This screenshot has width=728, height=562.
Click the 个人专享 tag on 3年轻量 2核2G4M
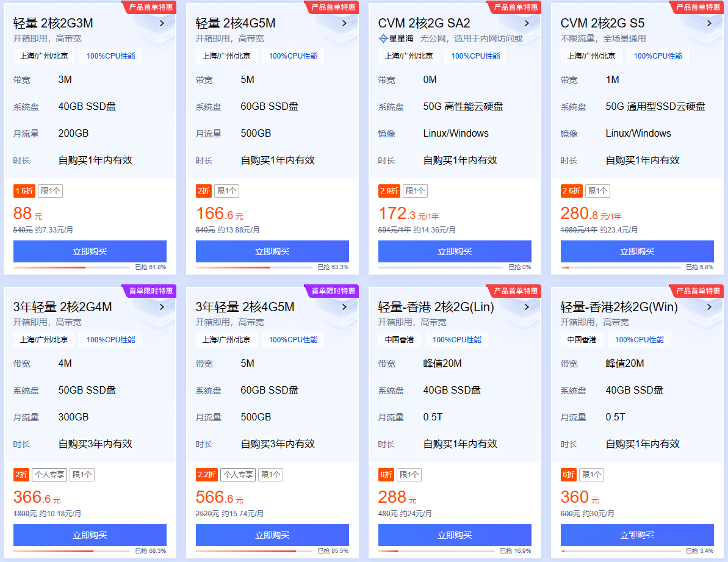pyautogui.click(x=49, y=474)
